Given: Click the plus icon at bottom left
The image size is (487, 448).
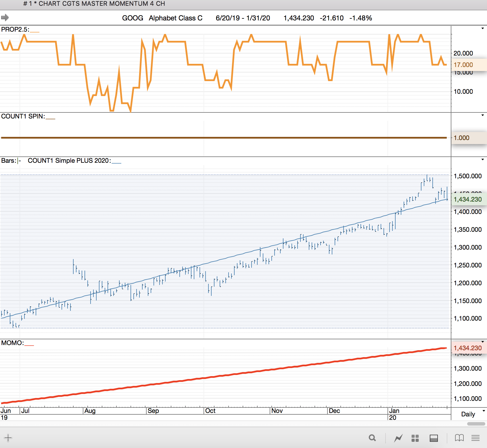Looking at the screenshot, I should click(x=8, y=438).
